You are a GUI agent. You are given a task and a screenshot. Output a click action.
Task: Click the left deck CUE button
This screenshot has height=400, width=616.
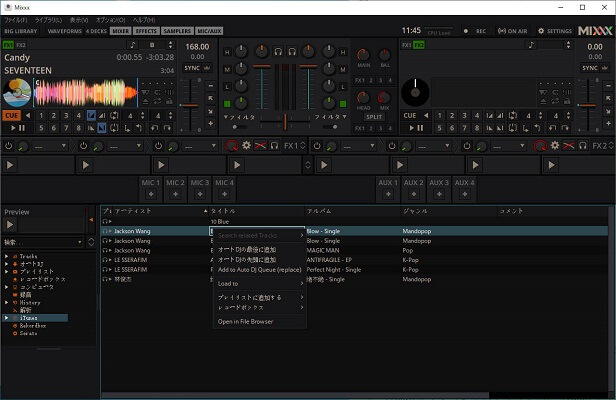[11, 116]
